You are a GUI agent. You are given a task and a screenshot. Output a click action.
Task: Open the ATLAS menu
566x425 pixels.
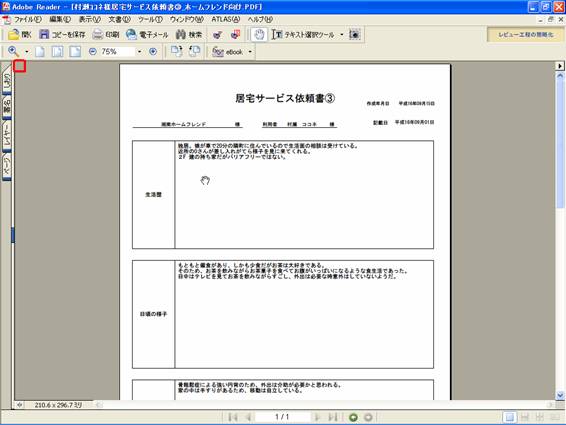(x=226, y=19)
